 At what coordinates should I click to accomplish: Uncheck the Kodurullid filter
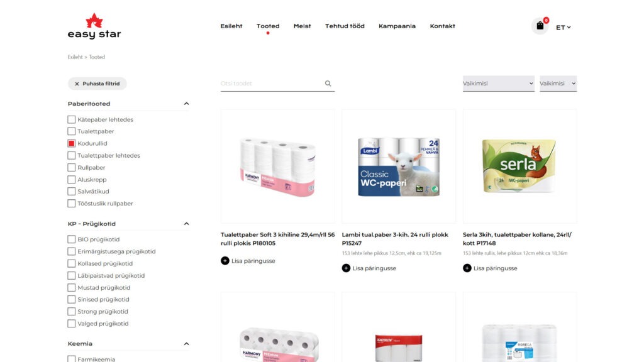[x=72, y=143]
